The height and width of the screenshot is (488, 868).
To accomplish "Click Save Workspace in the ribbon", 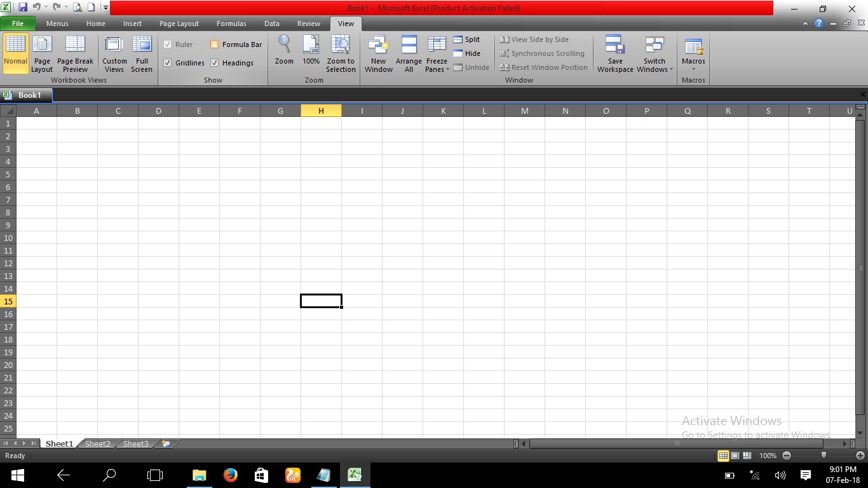I will pyautogui.click(x=615, y=53).
